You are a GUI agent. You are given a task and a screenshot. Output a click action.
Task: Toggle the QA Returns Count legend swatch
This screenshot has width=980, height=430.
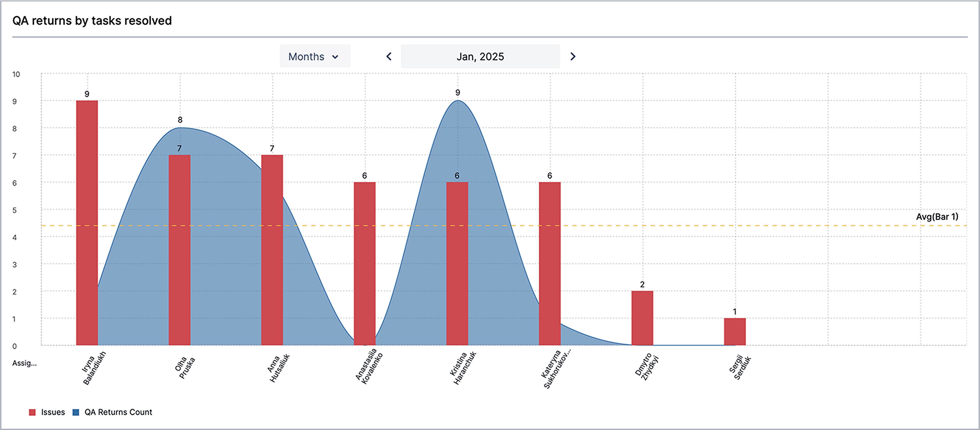coord(76,412)
